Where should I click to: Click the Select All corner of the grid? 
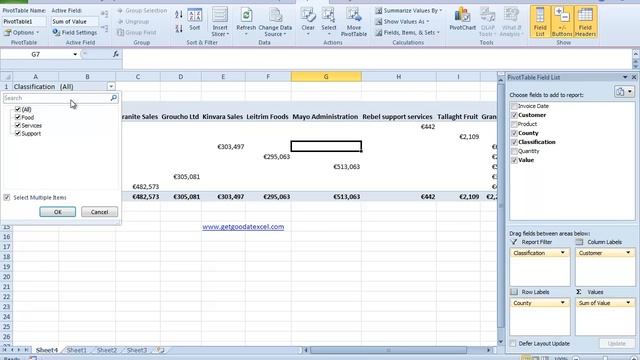click(7, 76)
